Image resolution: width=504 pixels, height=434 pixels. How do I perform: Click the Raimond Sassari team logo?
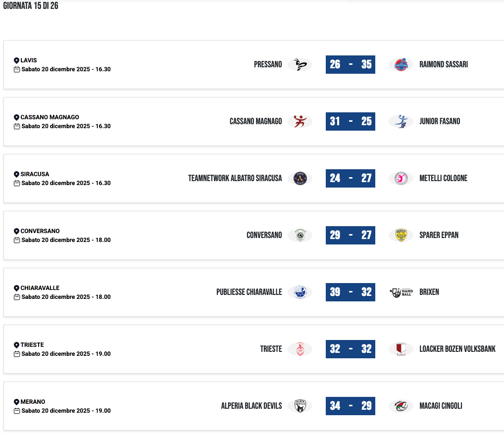(401, 64)
